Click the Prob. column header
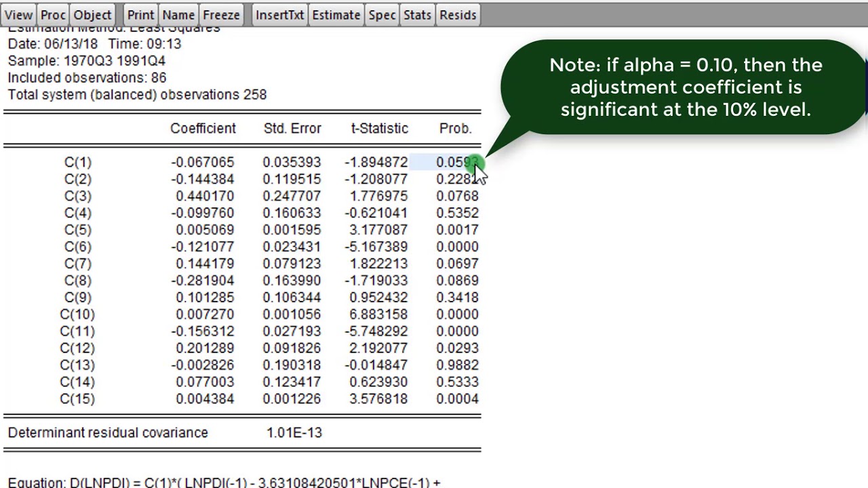The height and width of the screenshot is (488, 868). click(455, 129)
